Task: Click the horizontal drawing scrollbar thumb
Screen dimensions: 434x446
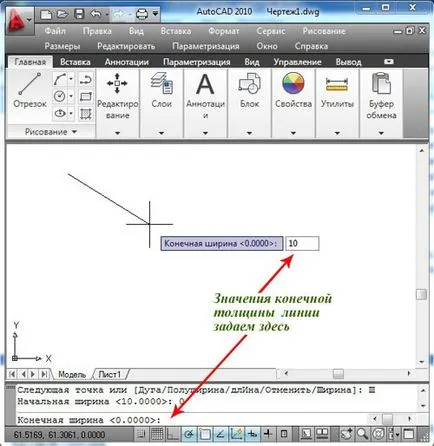Action: [x=338, y=374]
